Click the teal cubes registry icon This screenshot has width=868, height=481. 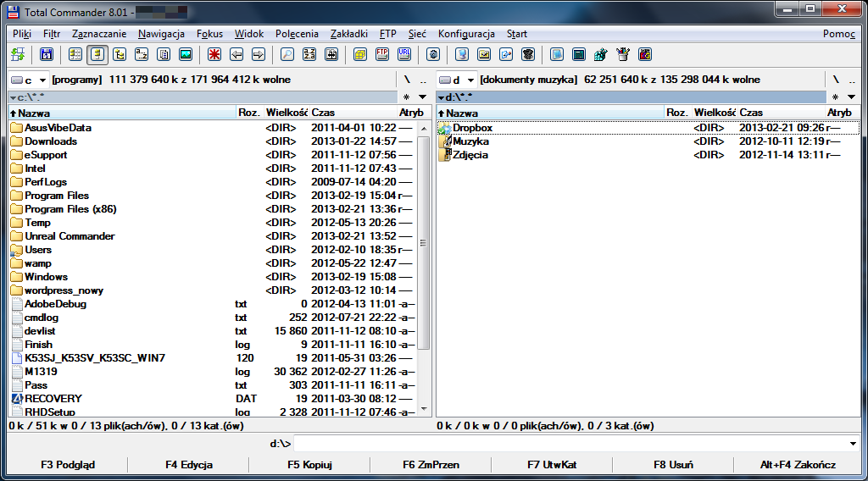coord(601,54)
